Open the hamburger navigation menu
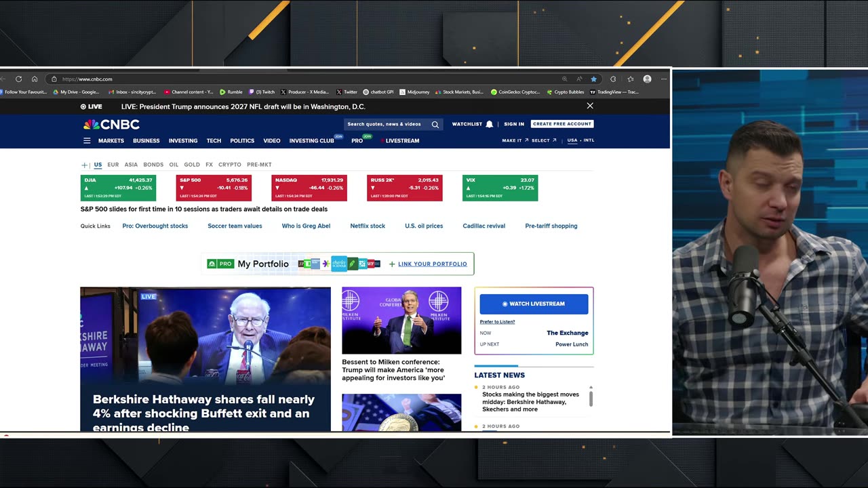 coord(87,141)
